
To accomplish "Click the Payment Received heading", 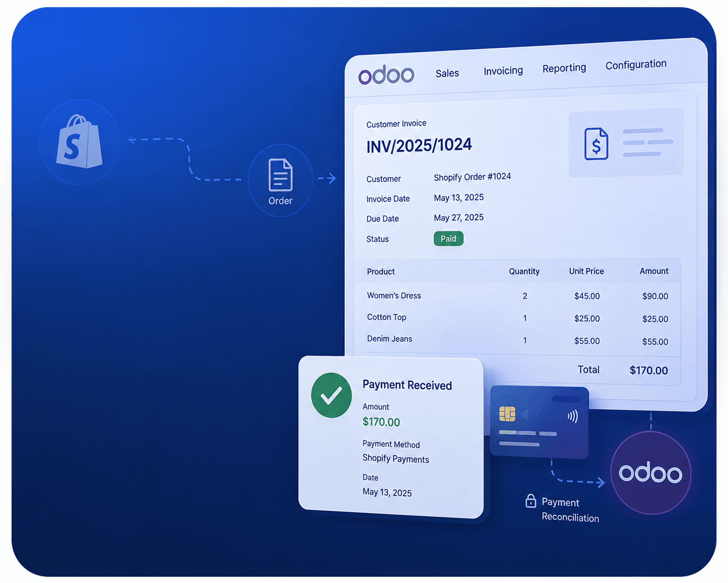I will tap(407, 385).
